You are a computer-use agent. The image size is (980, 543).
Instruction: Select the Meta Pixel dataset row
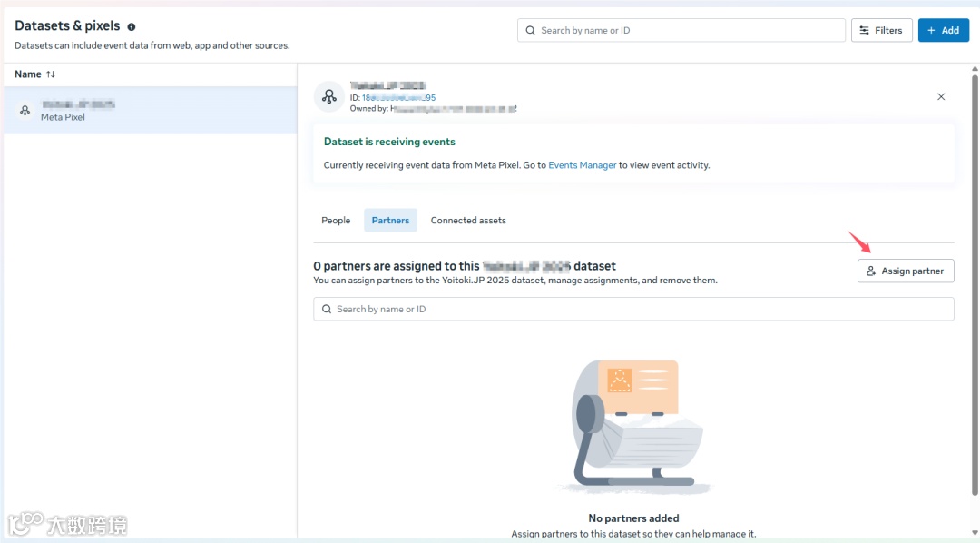tap(150, 110)
